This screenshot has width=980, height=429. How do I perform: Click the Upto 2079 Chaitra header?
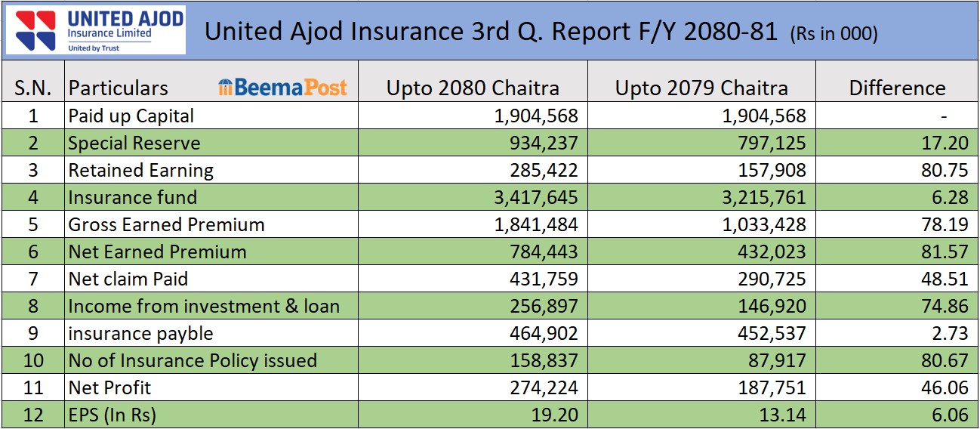click(701, 88)
